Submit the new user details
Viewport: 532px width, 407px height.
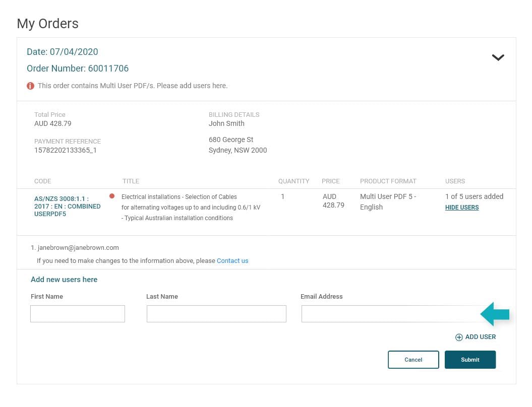coord(469,360)
